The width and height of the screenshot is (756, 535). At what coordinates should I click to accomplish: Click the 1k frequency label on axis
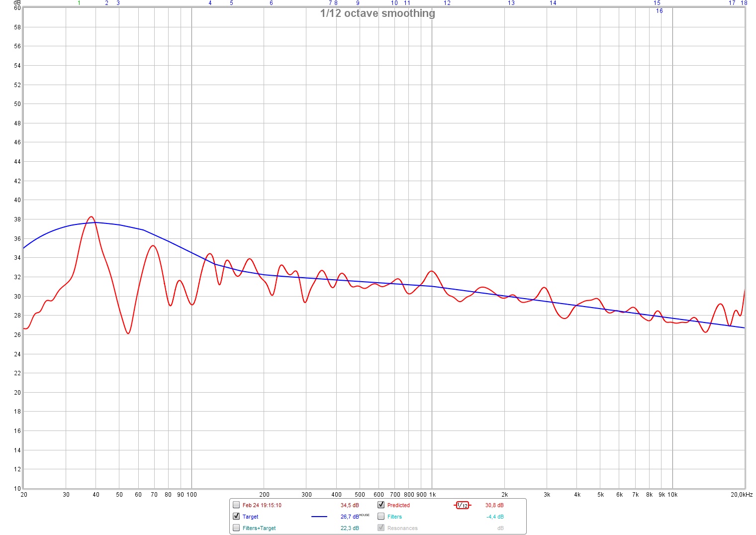[432, 495]
